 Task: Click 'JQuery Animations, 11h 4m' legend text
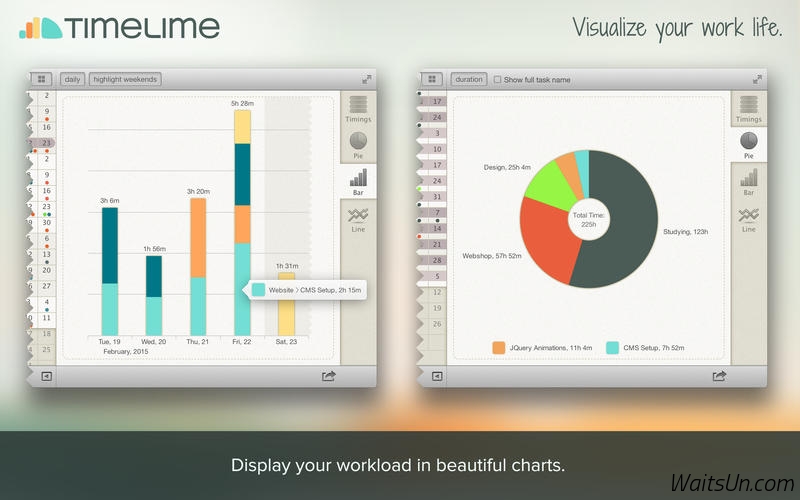(x=551, y=348)
